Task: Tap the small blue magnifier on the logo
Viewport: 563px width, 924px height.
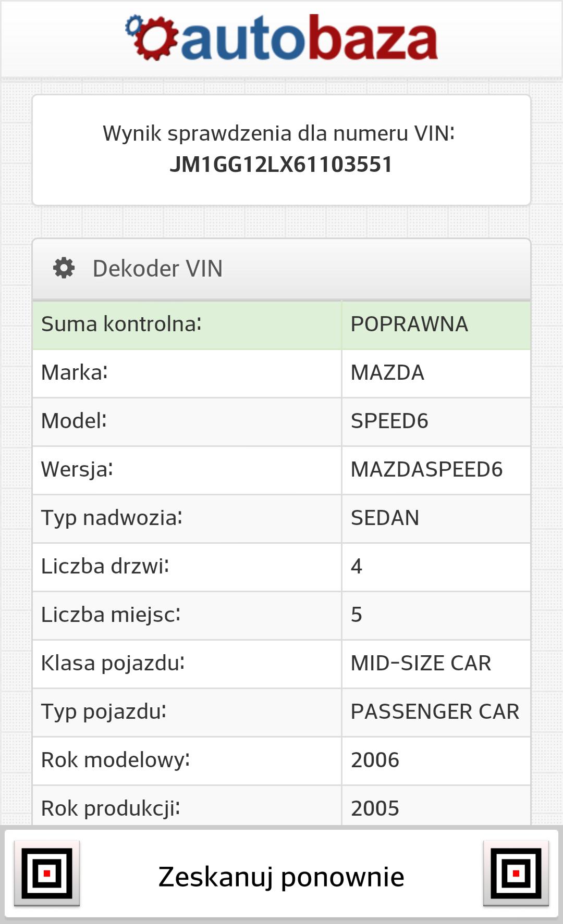Action: pos(134,23)
